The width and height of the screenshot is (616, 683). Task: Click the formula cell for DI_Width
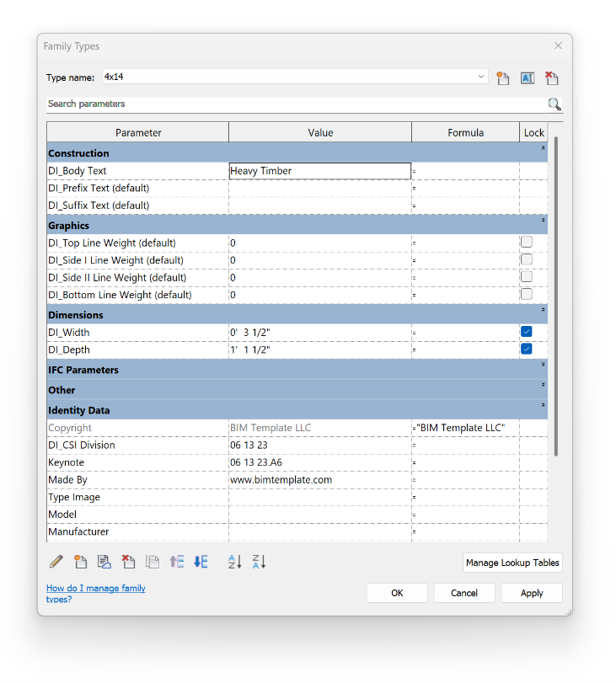pos(465,333)
